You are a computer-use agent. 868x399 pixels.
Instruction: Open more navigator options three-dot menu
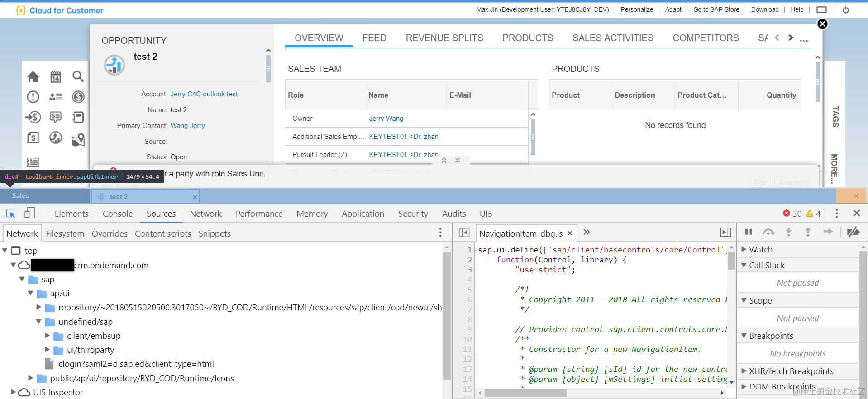click(x=440, y=233)
